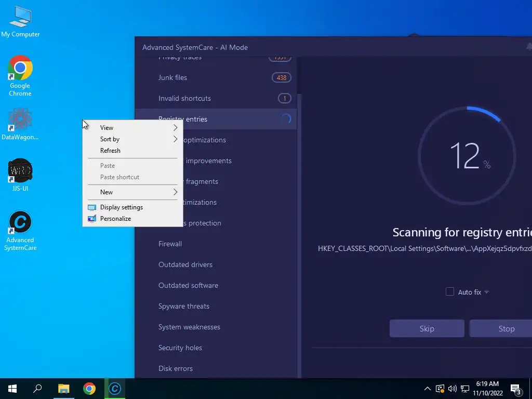This screenshot has height=399, width=532.
Task: Select the System weaknesses item
Action: [216, 327]
